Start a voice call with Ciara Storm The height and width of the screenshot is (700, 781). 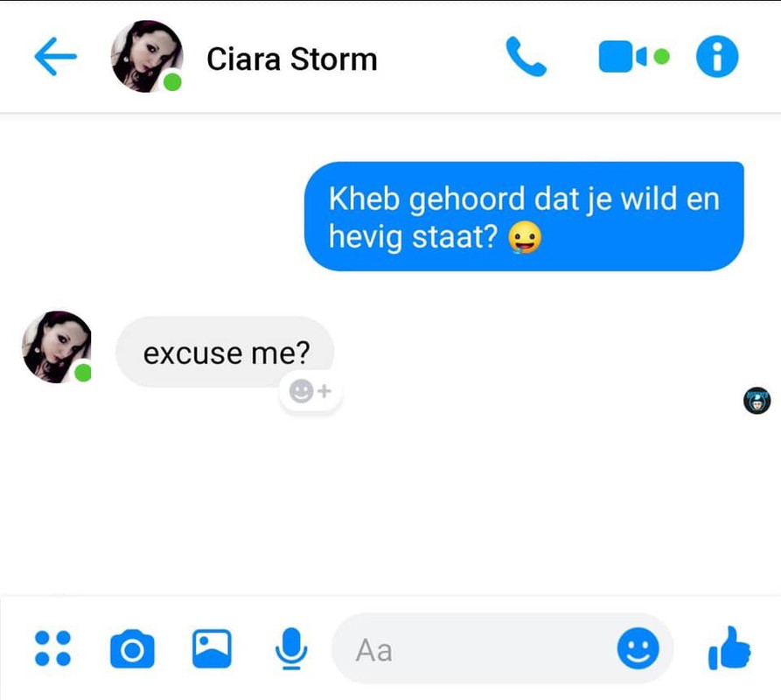526,56
